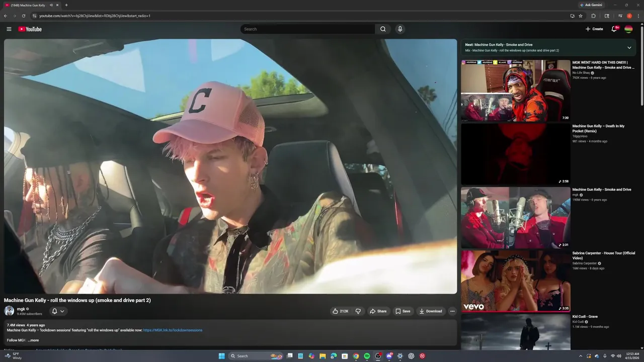
Task: Open more actions three-dot menu under video
Action: click(452, 311)
